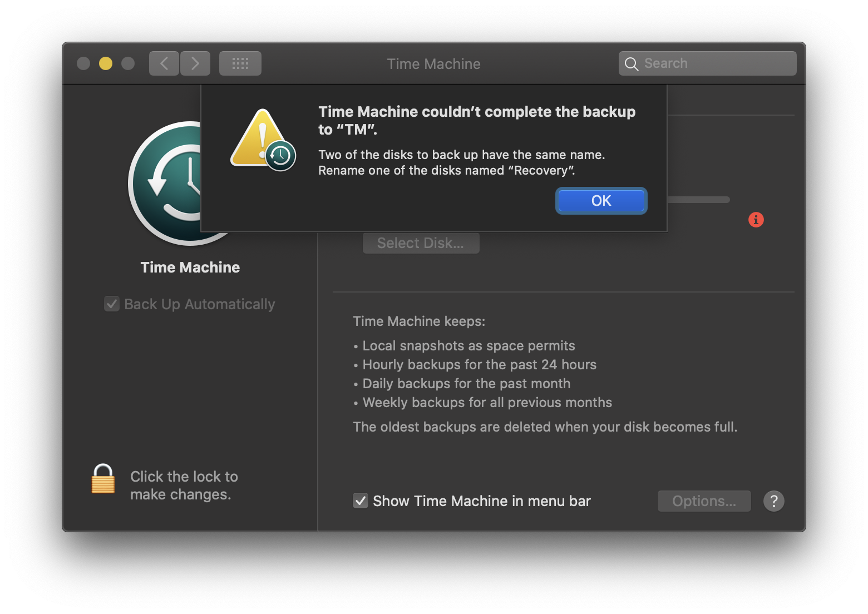Show all preferences grid button
This screenshot has width=868, height=614.
click(x=240, y=63)
